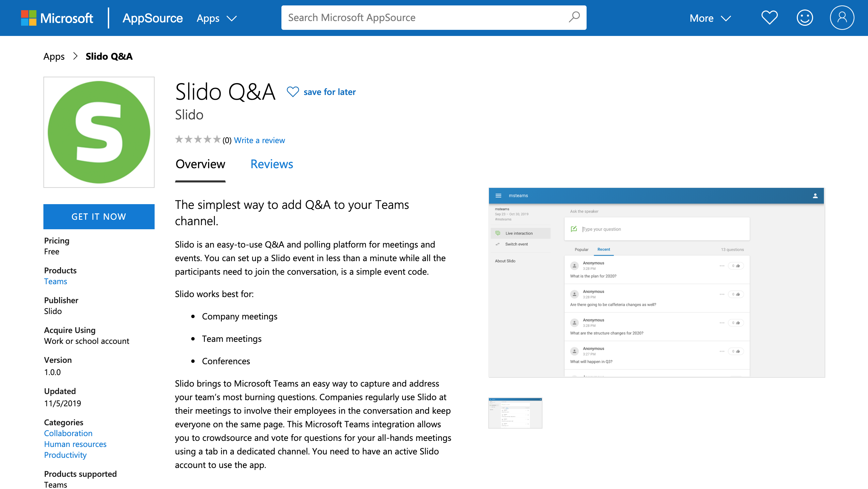Go to Apps breadcrumb link
The height and width of the screenshot is (489, 868).
(54, 56)
